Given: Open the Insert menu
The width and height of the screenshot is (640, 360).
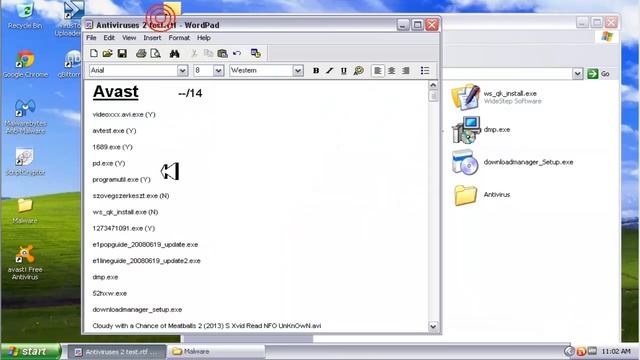Looking at the screenshot, I should [x=152, y=38].
